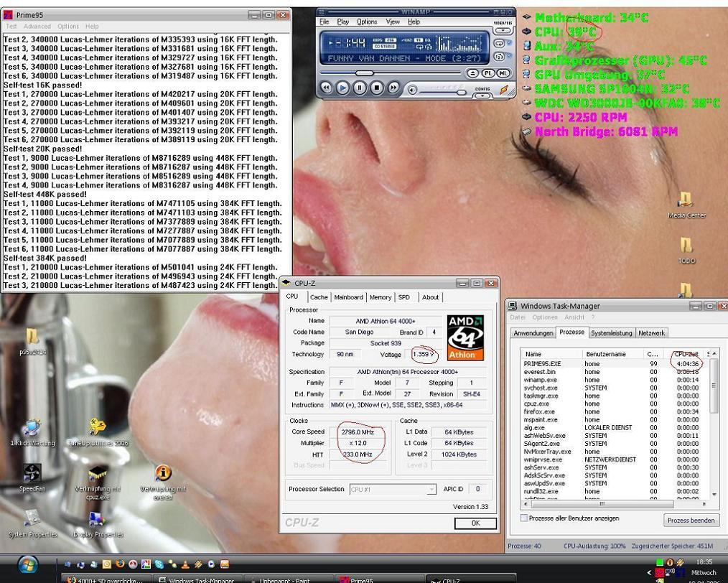This screenshot has height=583, width=728.
Task: Open the Display Properties desktop icon
Action: tap(98, 525)
